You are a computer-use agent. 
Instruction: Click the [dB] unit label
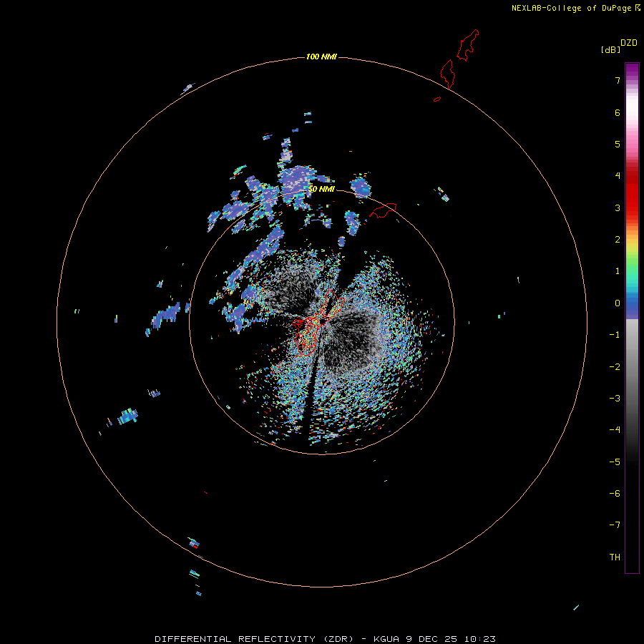[x=610, y=50]
